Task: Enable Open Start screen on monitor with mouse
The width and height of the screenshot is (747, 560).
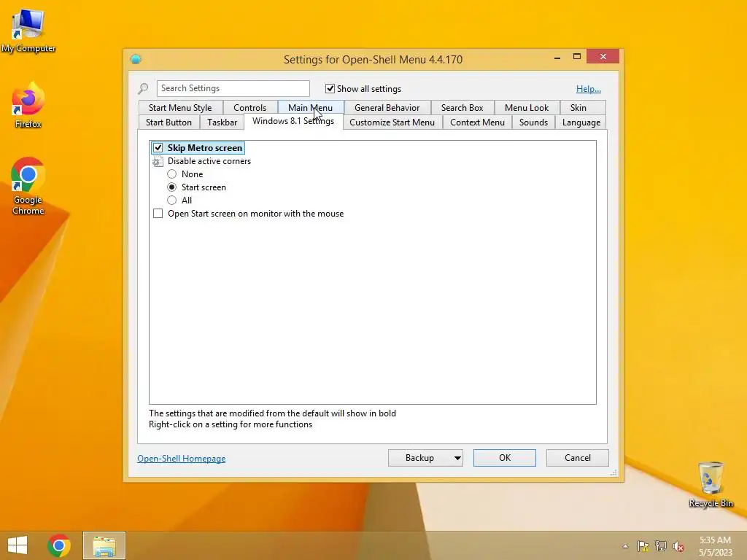Action: [158, 214]
